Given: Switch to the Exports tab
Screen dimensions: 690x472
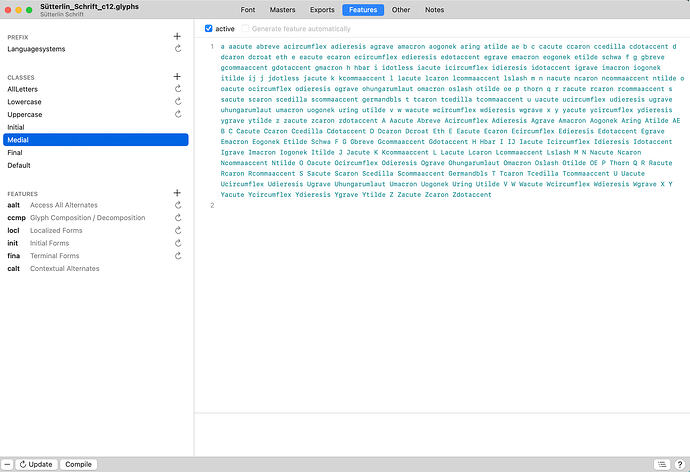Looking at the screenshot, I should (322, 10).
